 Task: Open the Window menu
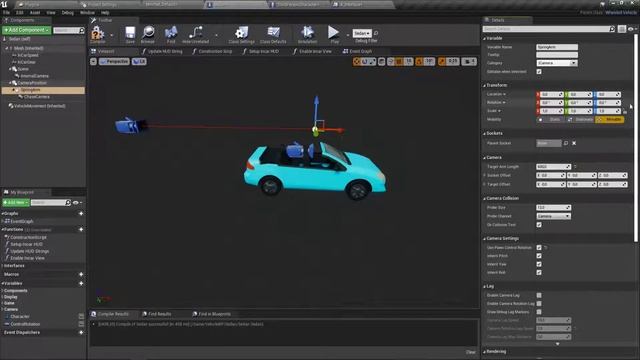click(87, 13)
